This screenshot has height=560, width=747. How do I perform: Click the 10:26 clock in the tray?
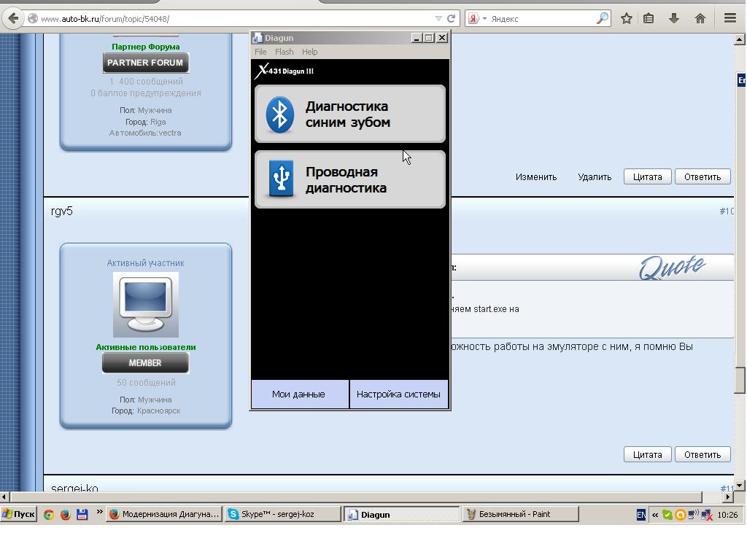click(x=727, y=515)
